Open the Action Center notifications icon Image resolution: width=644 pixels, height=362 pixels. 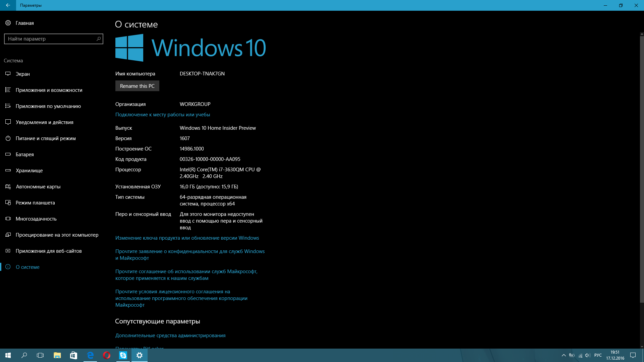(633, 355)
